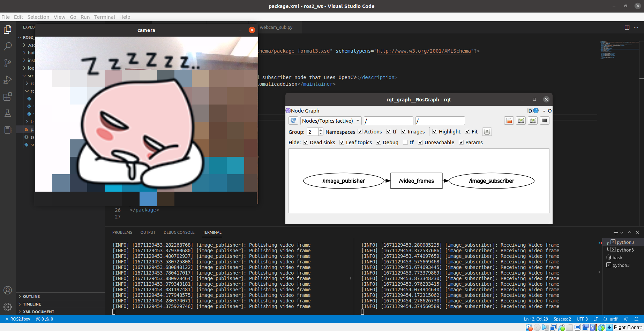
Task: Open Source Control view in activity bar
Action: point(8,63)
